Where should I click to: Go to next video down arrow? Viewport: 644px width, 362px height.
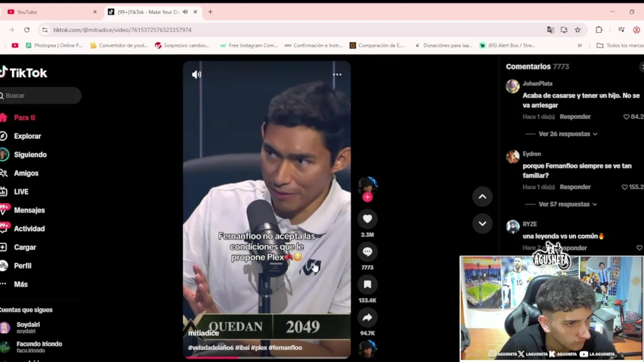click(x=482, y=223)
